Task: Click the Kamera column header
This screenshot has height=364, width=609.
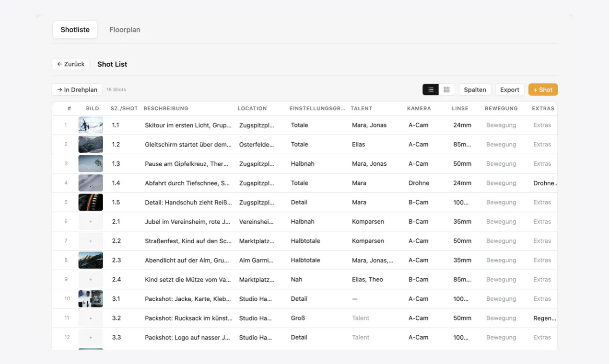Action: point(419,109)
